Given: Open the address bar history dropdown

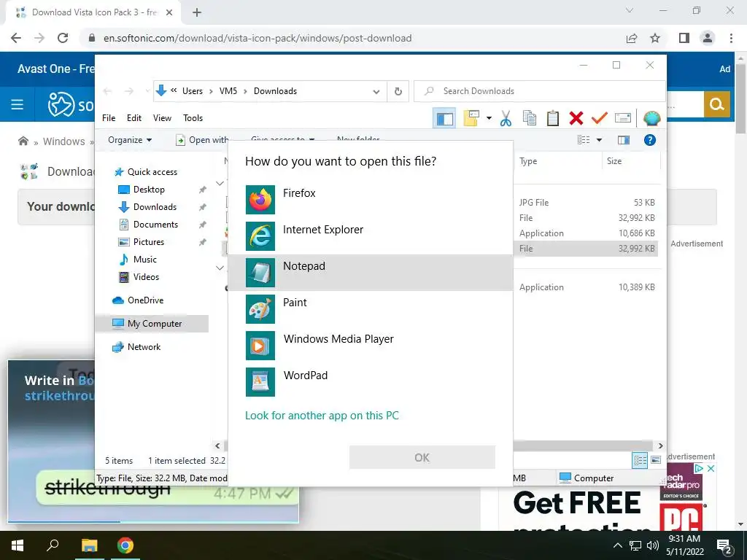Looking at the screenshot, I should (x=376, y=91).
